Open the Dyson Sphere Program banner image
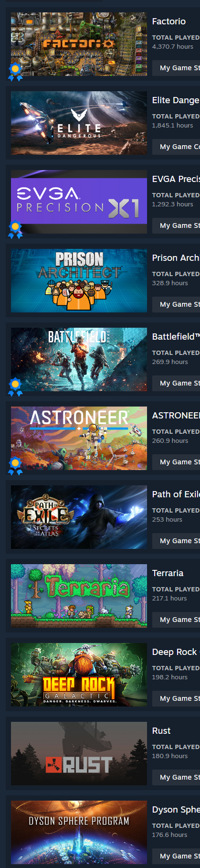 coord(79,832)
